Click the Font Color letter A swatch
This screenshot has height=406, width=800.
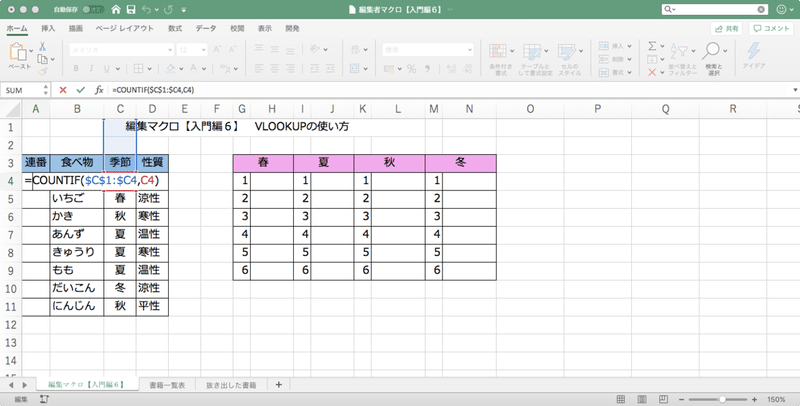click(193, 68)
